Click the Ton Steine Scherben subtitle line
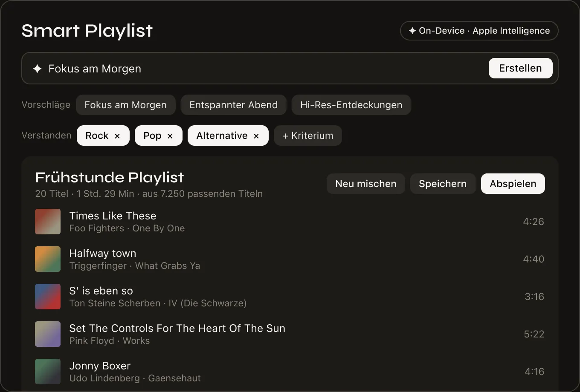The height and width of the screenshot is (392, 580). point(158,303)
